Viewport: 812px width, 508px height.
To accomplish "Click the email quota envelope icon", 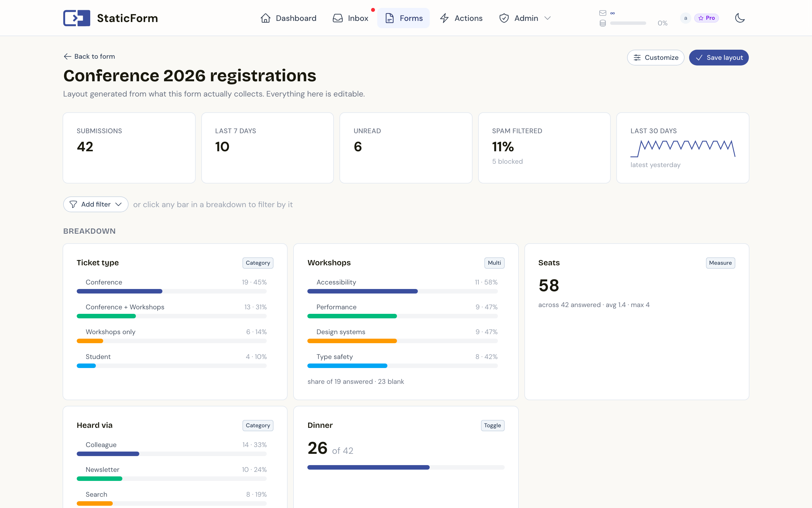I will coord(603,13).
